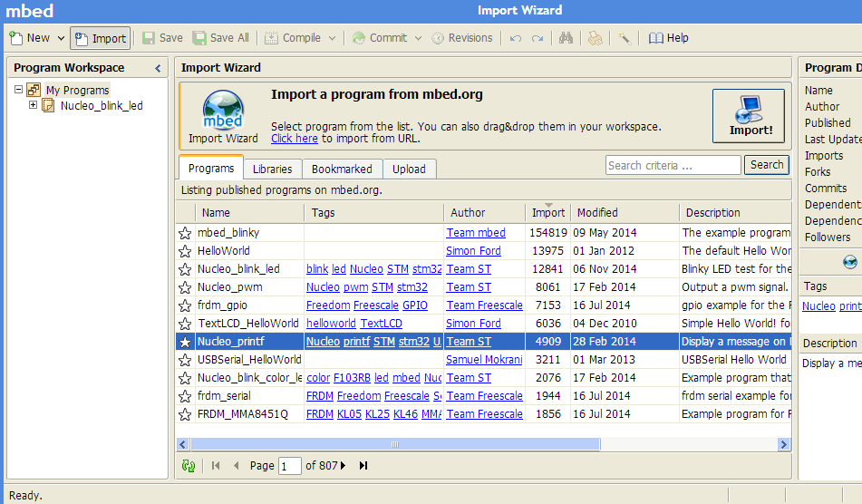Viewport: 862px width, 504px height.
Task: Click the Commit toolbar button
Action: click(x=379, y=38)
